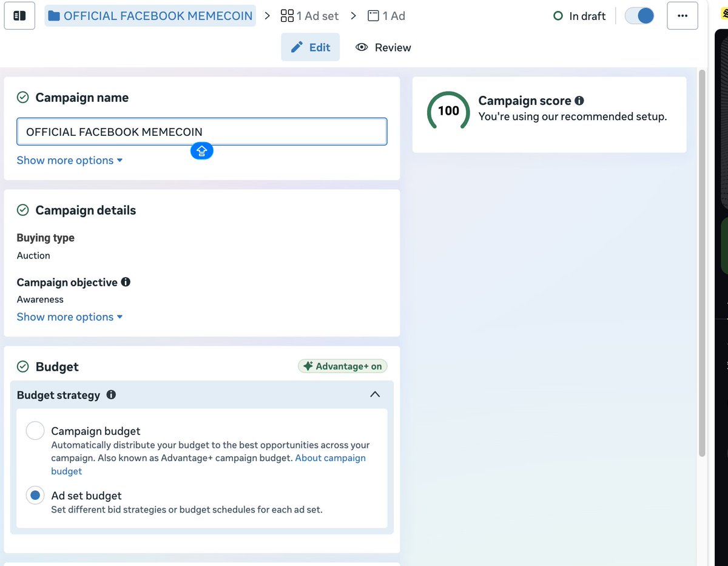Screen dimensions: 728x566
Task: Click the pencil icon on Edit
Action: (297, 47)
